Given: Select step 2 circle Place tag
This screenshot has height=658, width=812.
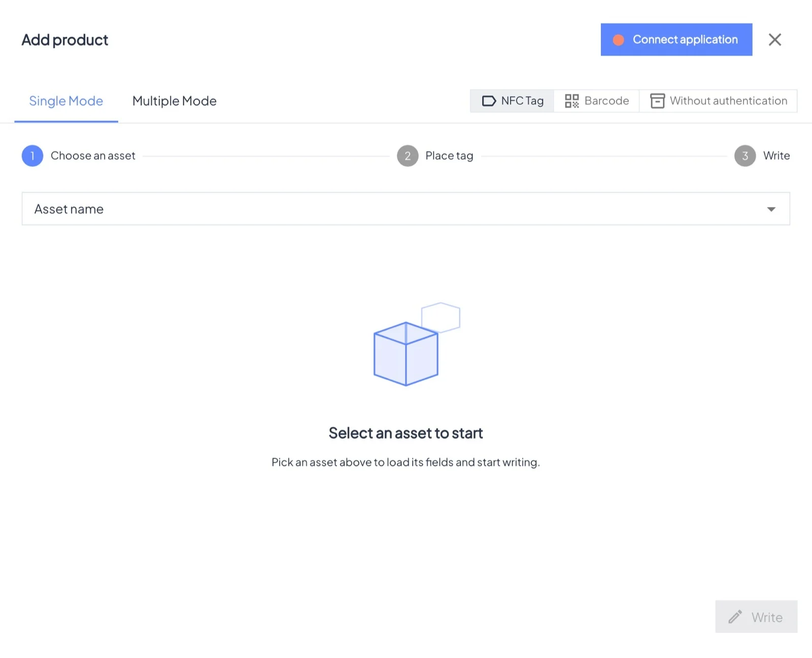Looking at the screenshot, I should 408,156.
